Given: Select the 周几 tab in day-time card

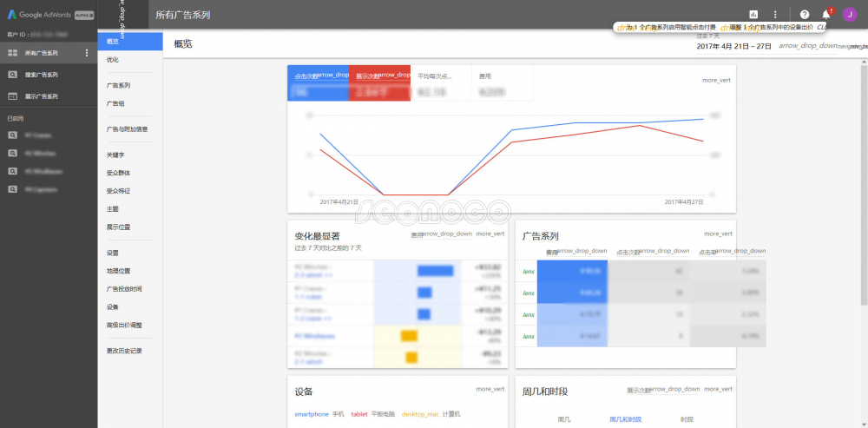Looking at the screenshot, I should click(564, 419).
